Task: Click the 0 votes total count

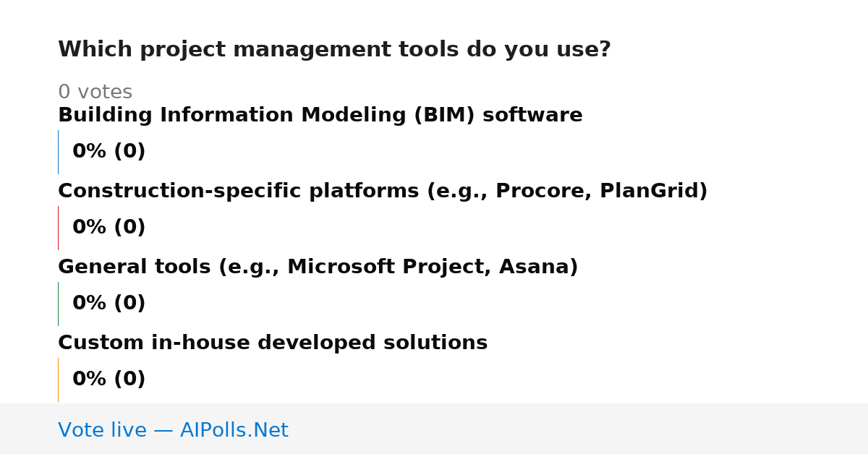Action: (95, 93)
